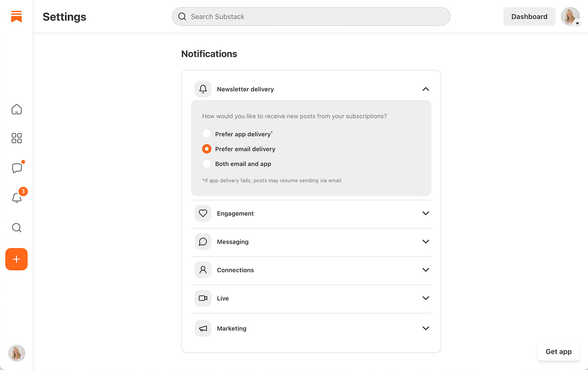Click the Newsletter delivery label
This screenshot has height=370, width=588.
click(245, 89)
